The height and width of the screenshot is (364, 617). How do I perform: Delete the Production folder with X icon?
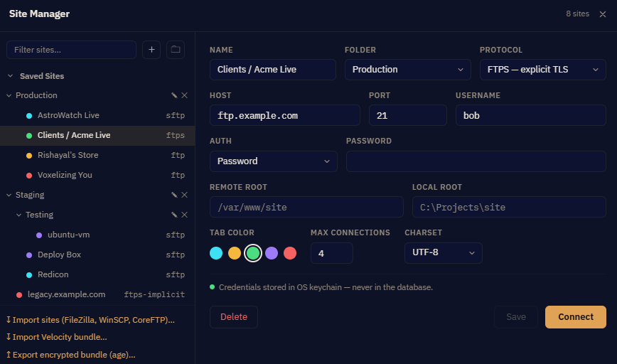pyautogui.click(x=184, y=95)
